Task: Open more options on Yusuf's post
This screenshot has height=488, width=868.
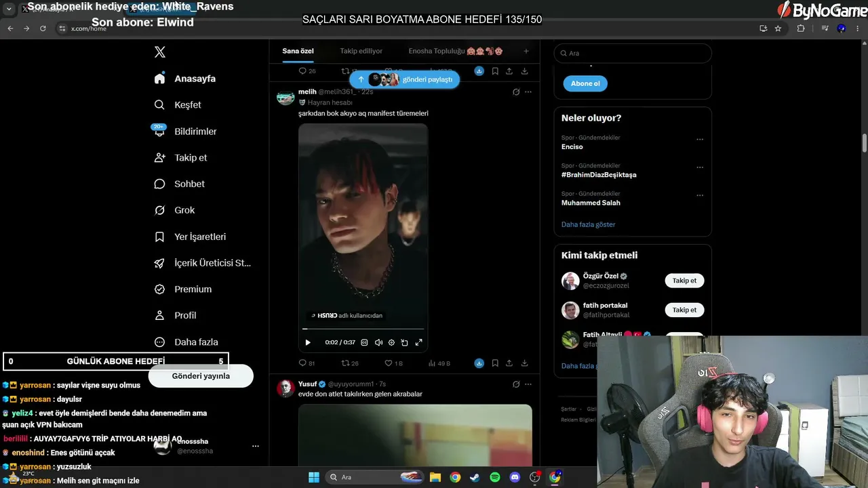Action: click(528, 384)
